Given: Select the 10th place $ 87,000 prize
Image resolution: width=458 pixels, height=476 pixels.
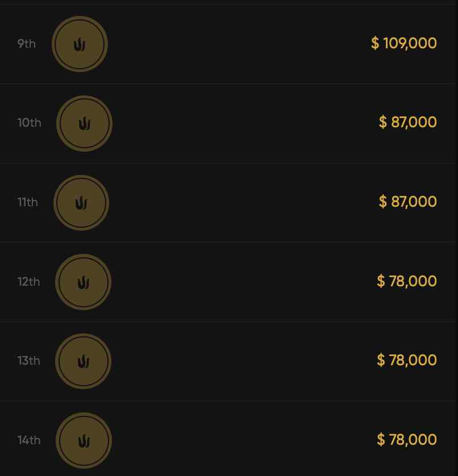Looking at the screenshot, I should click(407, 122).
